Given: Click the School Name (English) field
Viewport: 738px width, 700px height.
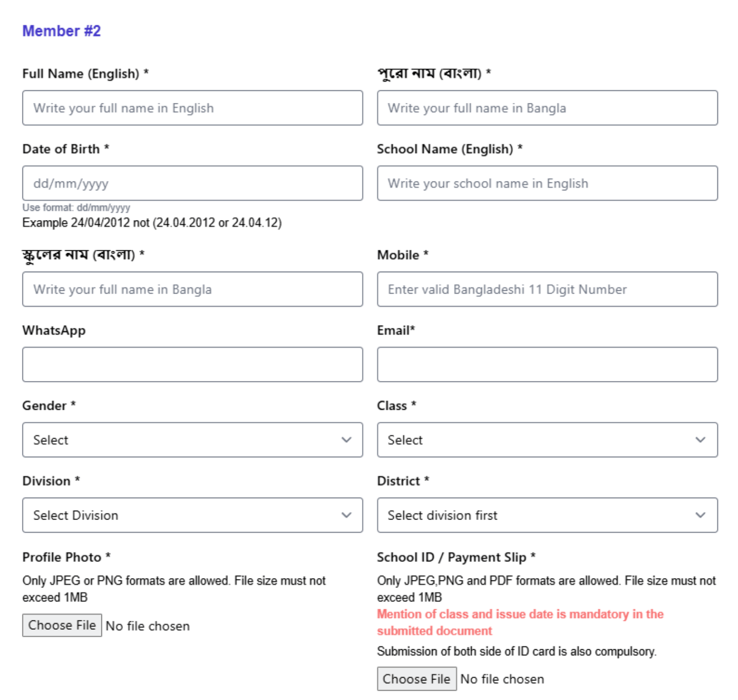Looking at the screenshot, I should pyautogui.click(x=547, y=183).
